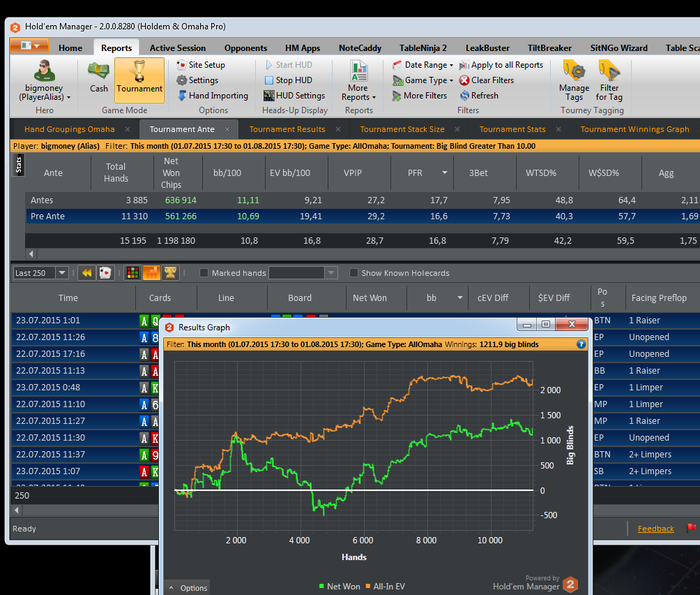Open Site Setup options
The height and width of the screenshot is (595, 700).
pos(201,65)
